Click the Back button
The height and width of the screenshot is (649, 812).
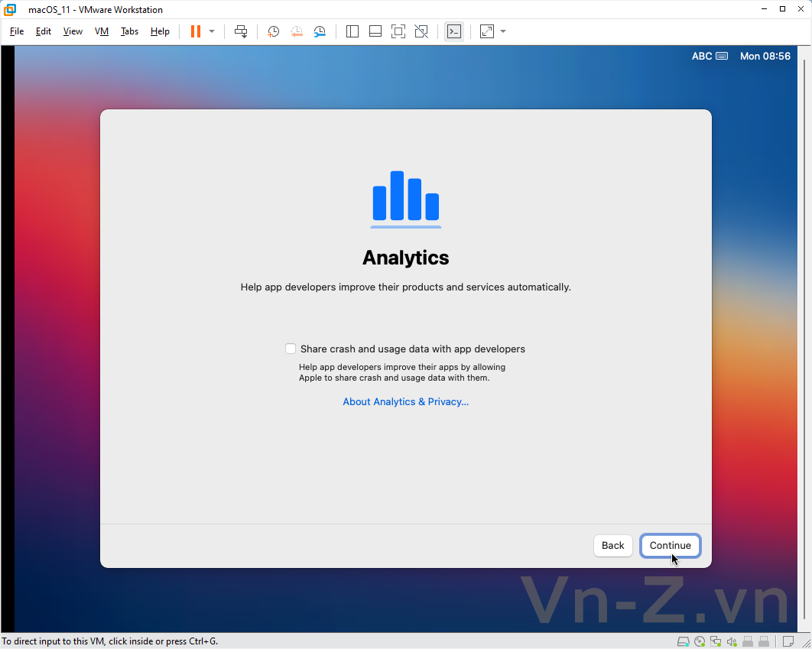click(x=612, y=546)
